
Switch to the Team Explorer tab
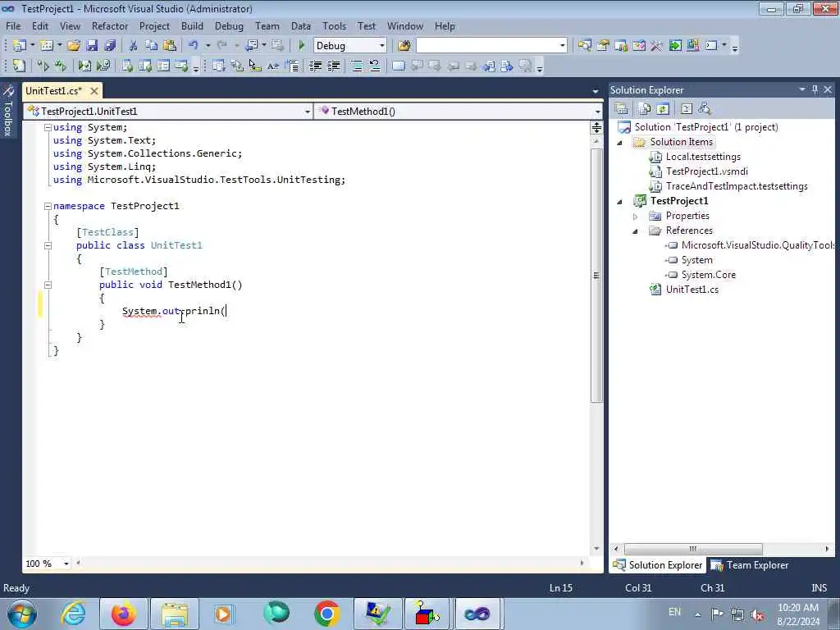(751, 565)
